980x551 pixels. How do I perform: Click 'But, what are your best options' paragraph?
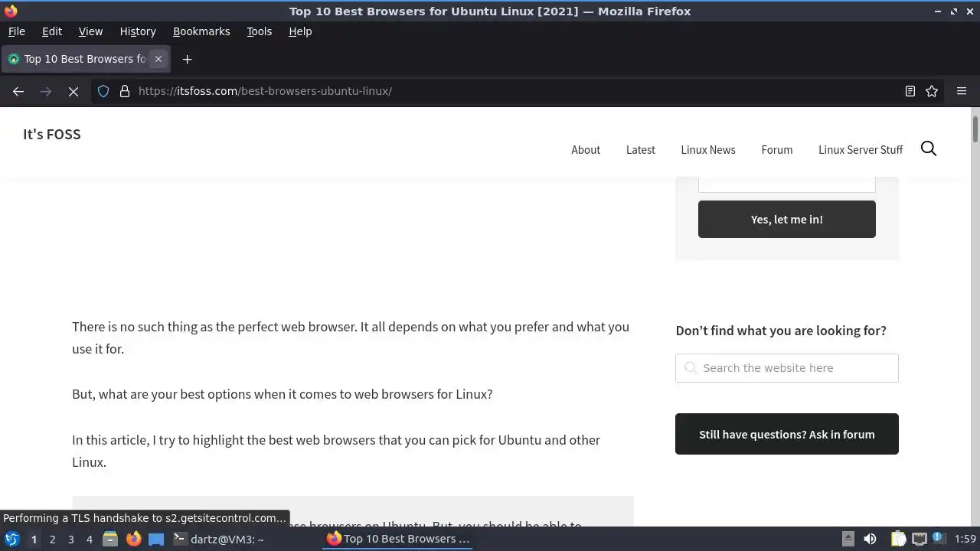[283, 394]
